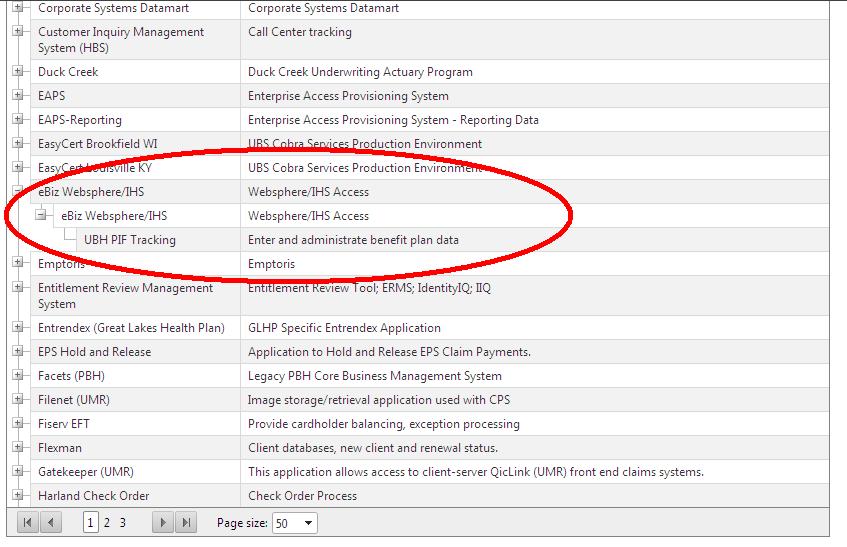The width and height of the screenshot is (847, 547).
Task: Click the Harland Check Order name cell
Action: (135, 495)
